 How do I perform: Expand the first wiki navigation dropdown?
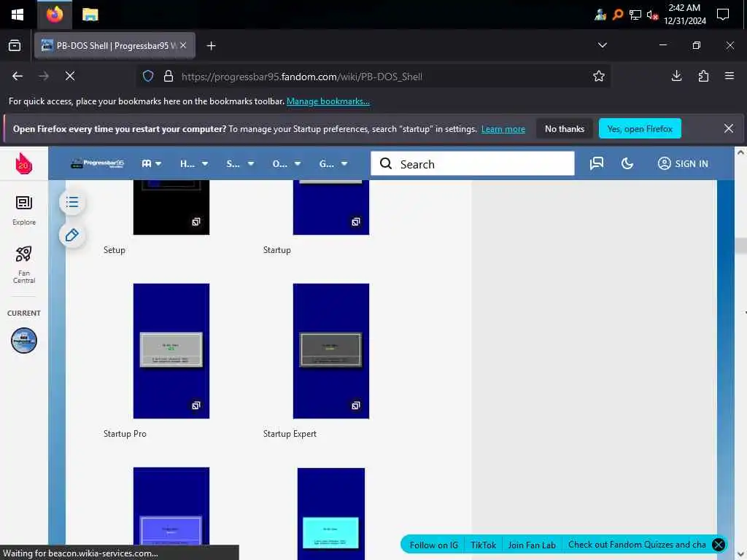(152, 164)
